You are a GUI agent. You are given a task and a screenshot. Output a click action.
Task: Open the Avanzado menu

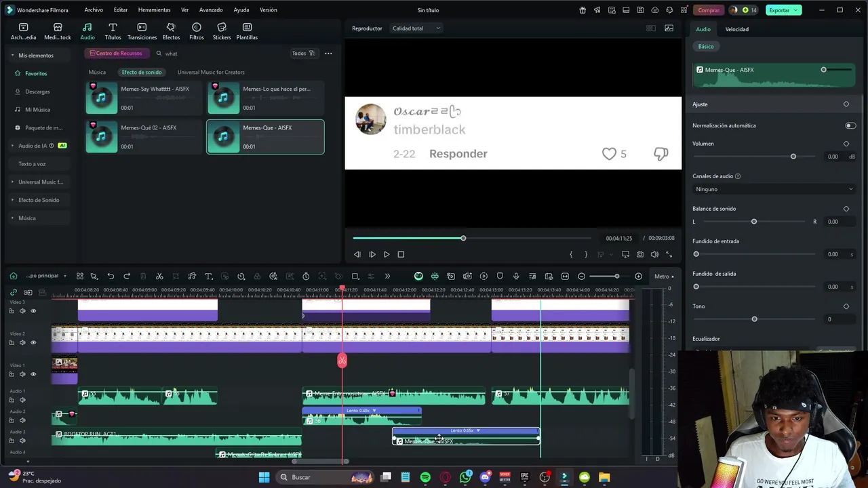(x=211, y=10)
